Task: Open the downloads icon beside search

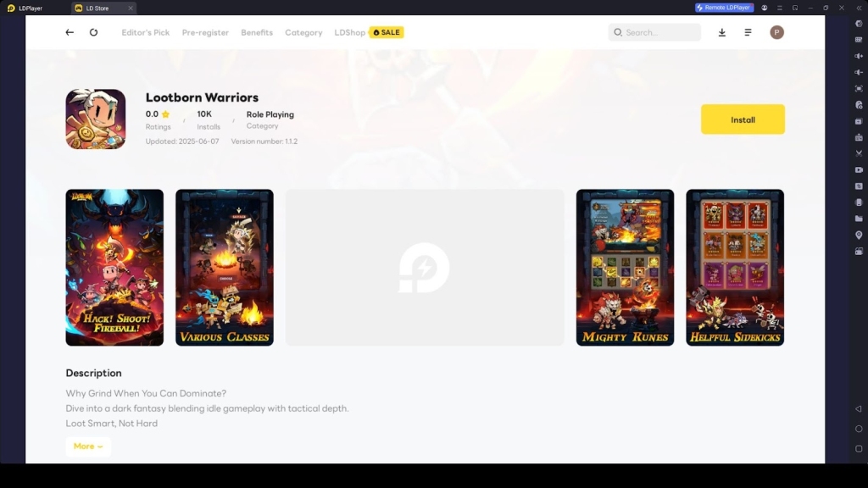Action: 722,32
